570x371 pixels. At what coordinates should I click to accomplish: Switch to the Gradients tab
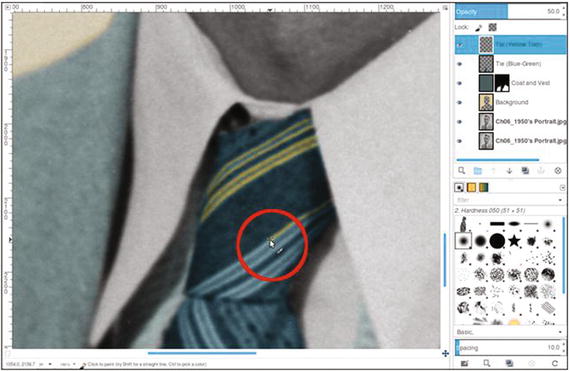(483, 187)
